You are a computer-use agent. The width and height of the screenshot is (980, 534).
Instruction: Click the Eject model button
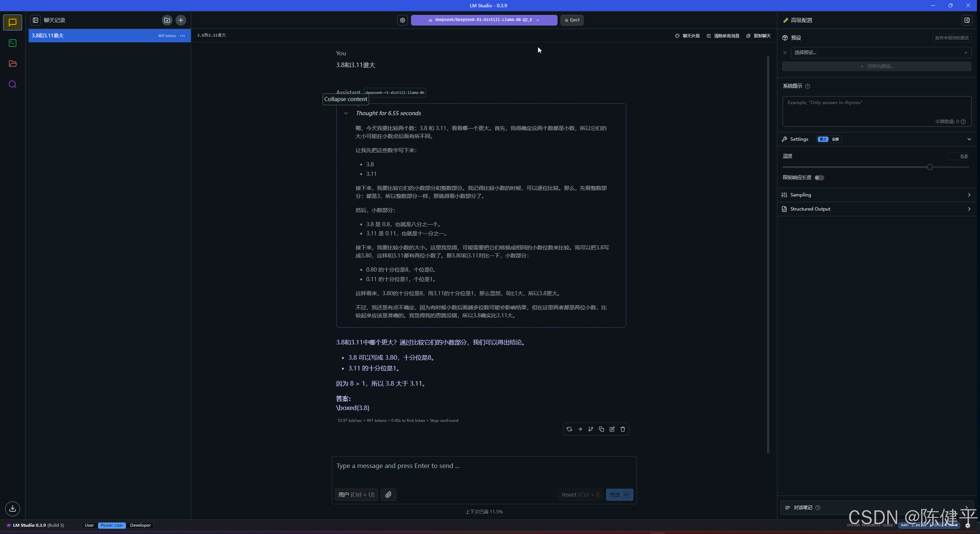[572, 20]
